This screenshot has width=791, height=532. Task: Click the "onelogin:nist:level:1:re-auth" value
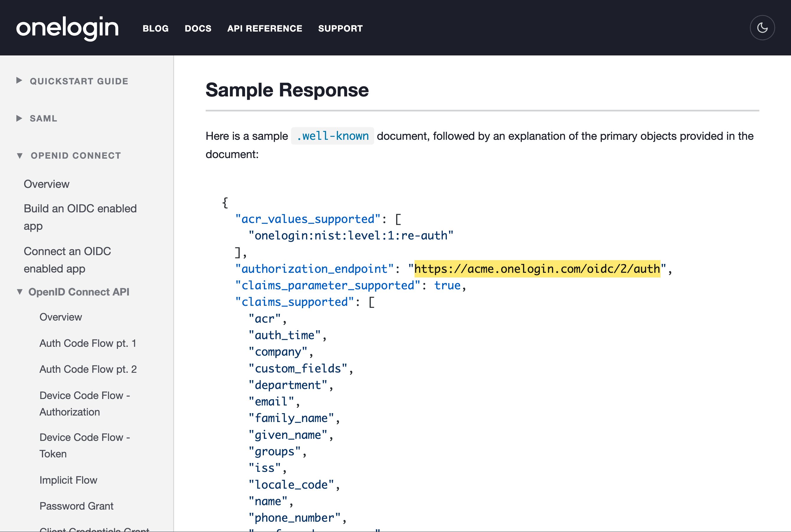(x=351, y=235)
